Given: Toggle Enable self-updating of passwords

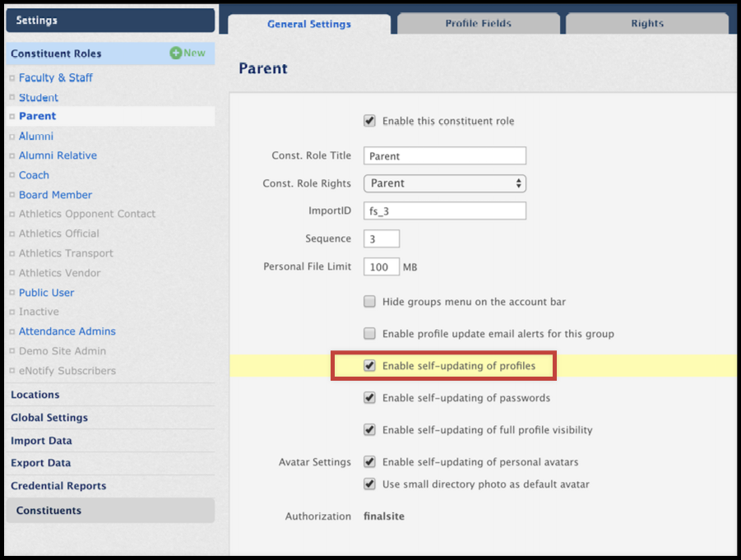Looking at the screenshot, I should click(369, 398).
